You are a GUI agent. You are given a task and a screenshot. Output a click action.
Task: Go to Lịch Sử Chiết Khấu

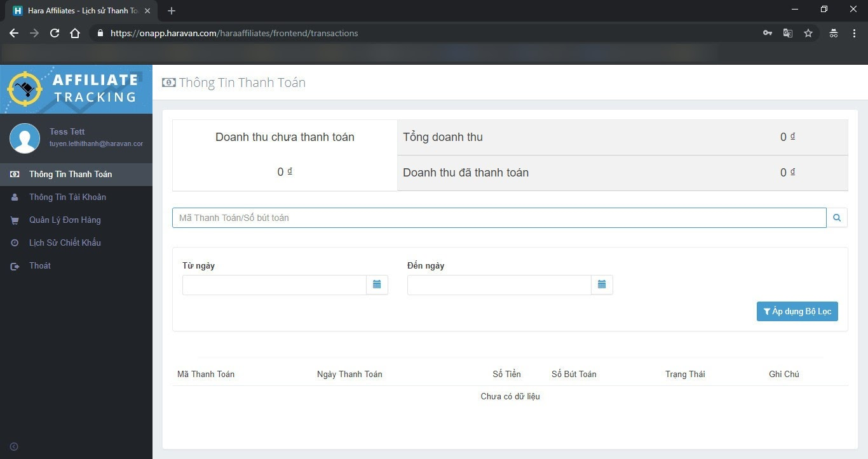point(65,243)
